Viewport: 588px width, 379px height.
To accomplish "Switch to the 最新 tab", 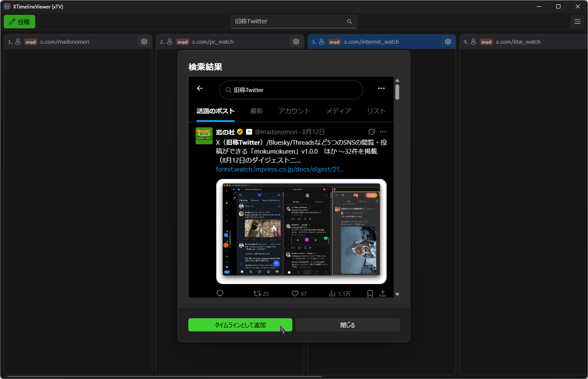I will click(x=257, y=111).
